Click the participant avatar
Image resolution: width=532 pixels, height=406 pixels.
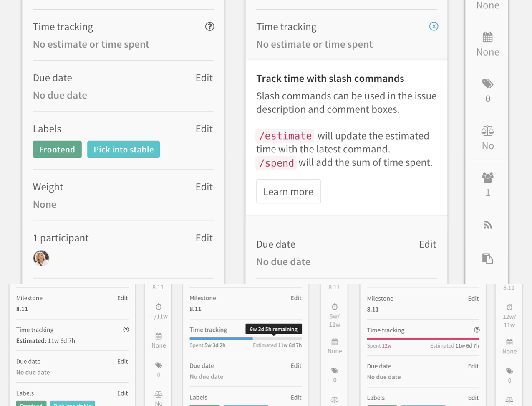pyautogui.click(x=41, y=258)
